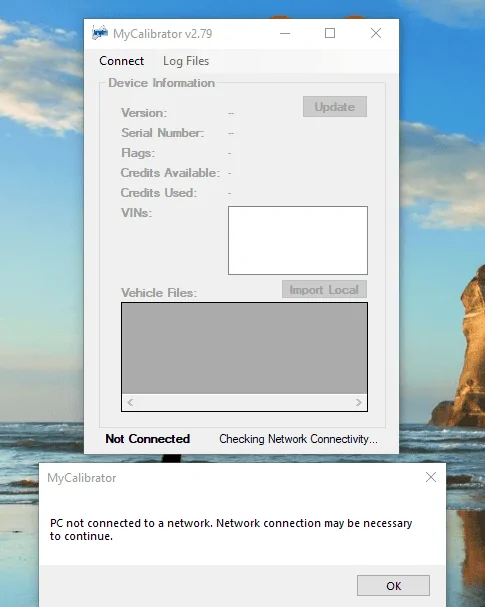
Task: Minimize the MyCalibrator v2.79 window
Action: 285,33
